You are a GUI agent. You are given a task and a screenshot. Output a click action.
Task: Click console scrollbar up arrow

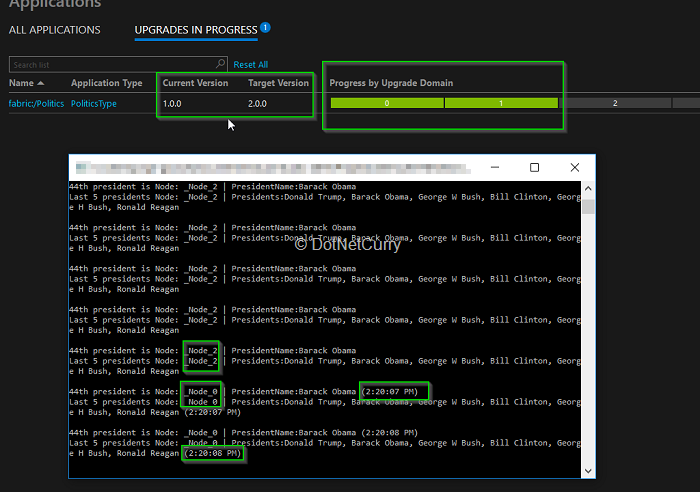tap(588, 188)
